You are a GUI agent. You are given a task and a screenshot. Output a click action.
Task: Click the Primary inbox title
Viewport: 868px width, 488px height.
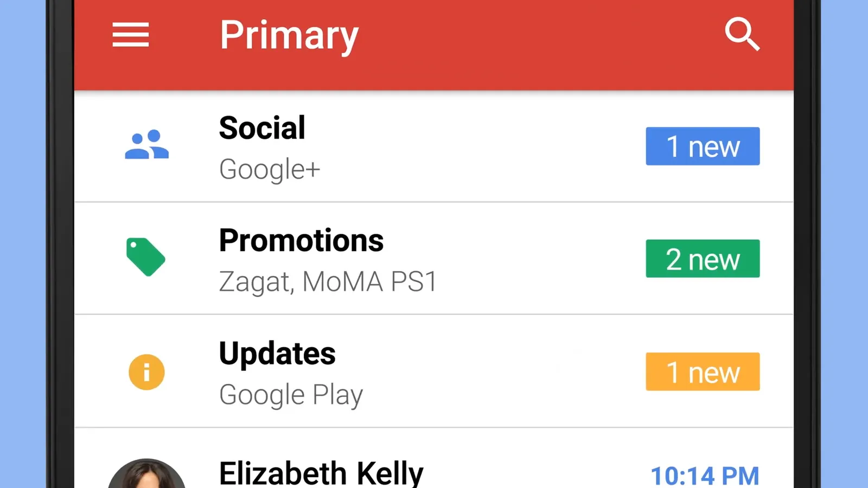tap(289, 36)
